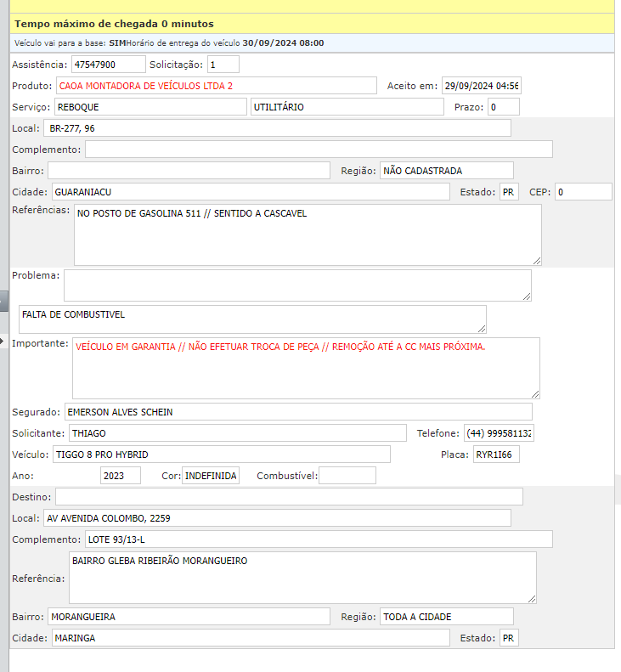The height and width of the screenshot is (672, 621).
Task: Click the Assistência field 47547900
Action: pos(109,65)
